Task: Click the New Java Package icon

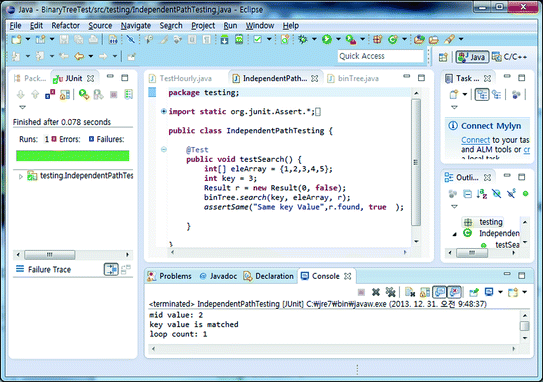Action: coord(377,39)
